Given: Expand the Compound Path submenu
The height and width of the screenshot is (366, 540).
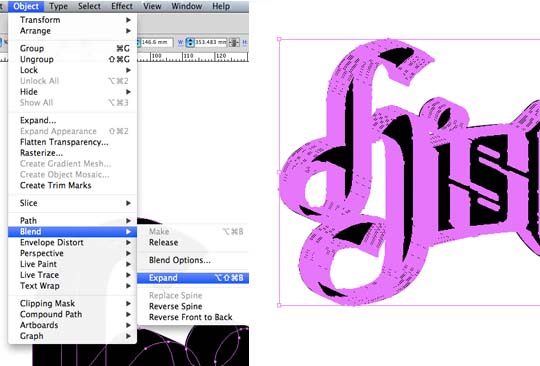Looking at the screenshot, I should pos(72,314).
